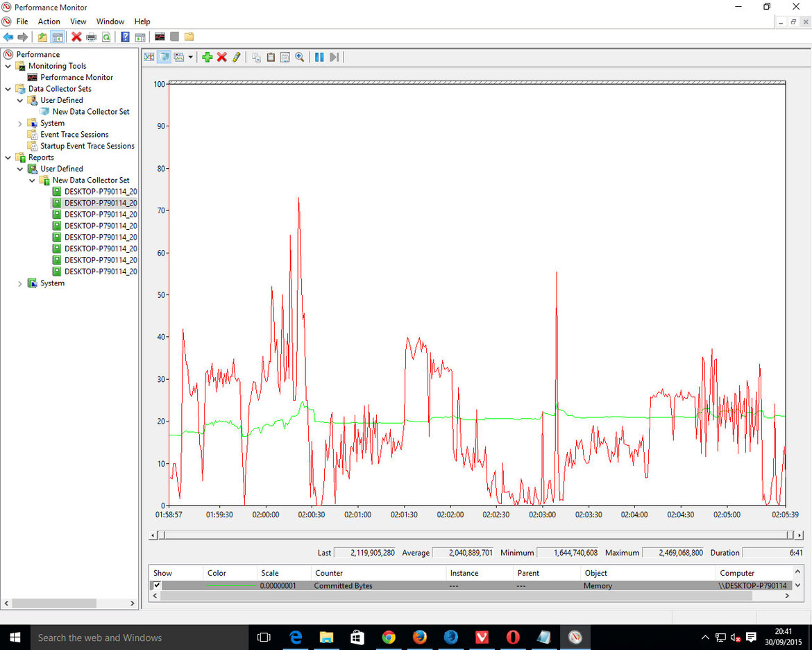Select Startup Event Trace Sessions
812x650 pixels.
coord(87,146)
